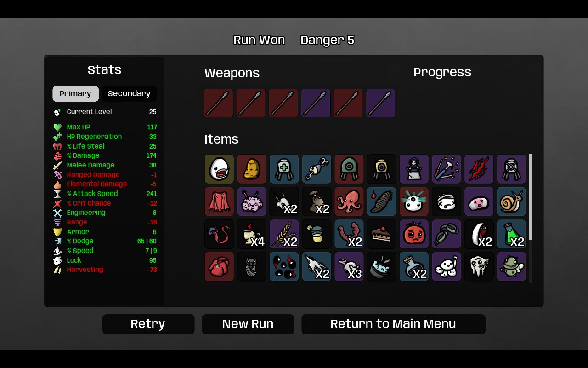
Task: Click the red hoodie item
Action: click(x=219, y=266)
